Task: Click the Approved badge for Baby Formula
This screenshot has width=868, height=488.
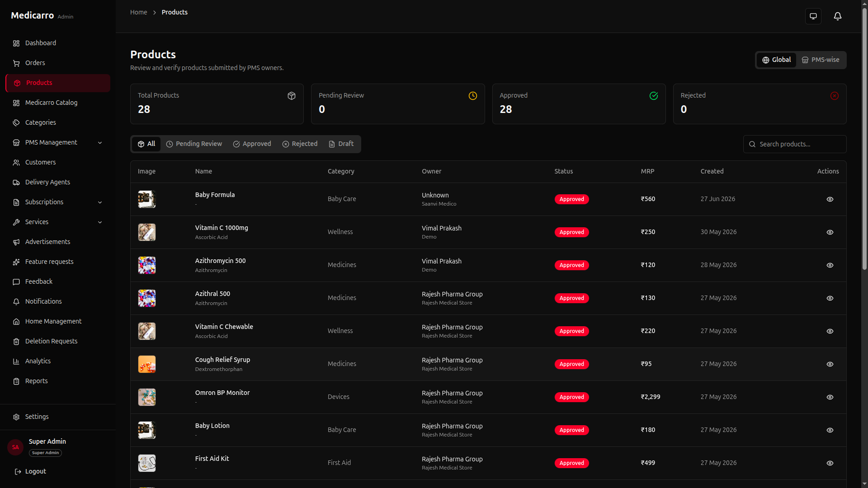Action: (571, 199)
